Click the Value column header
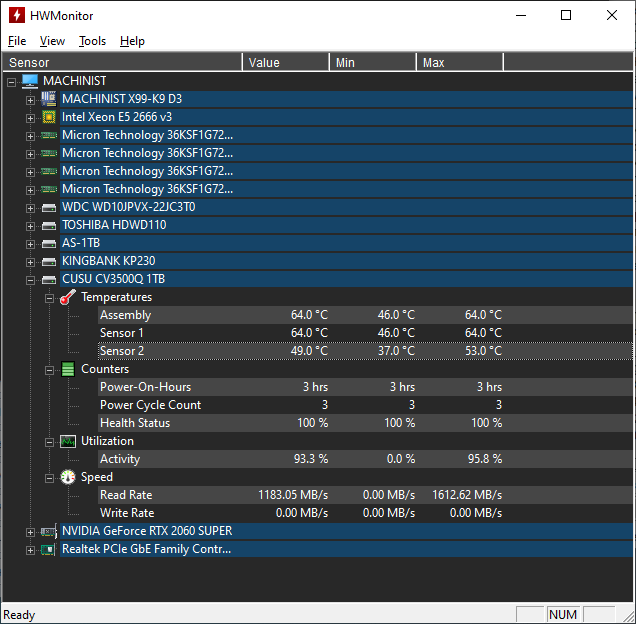 [x=286, y=62]
